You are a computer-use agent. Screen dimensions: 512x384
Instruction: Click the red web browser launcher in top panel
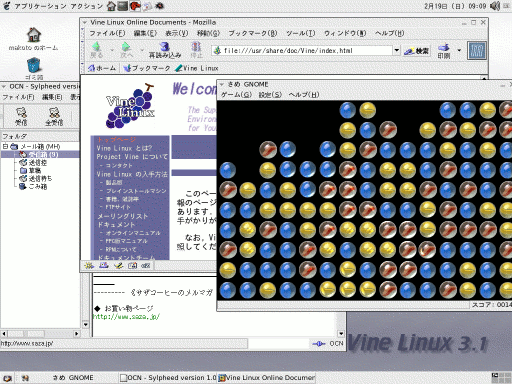tap(135, 6)
